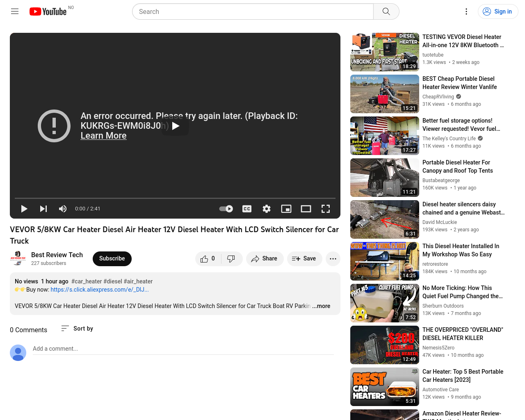Click the video progress bar

175,198
